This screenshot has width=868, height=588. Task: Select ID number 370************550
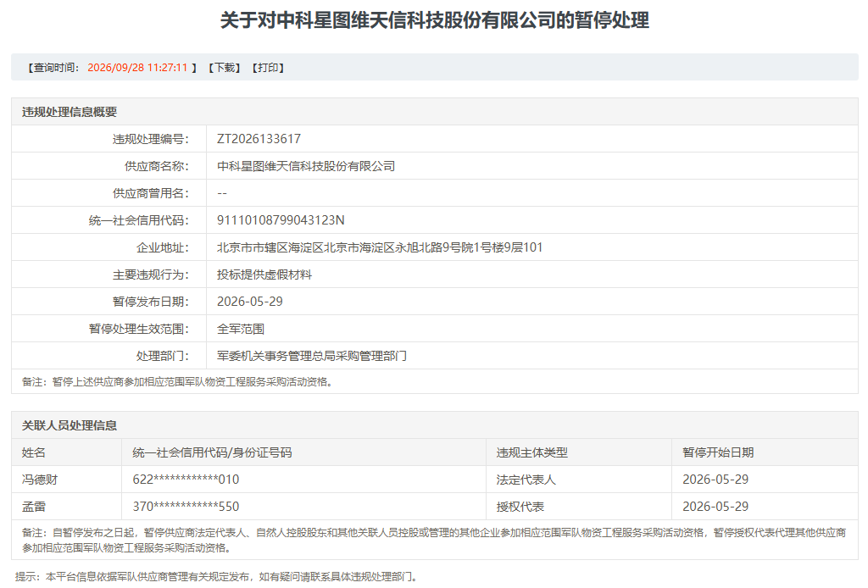pyautogui.click(x=186, y=507)
